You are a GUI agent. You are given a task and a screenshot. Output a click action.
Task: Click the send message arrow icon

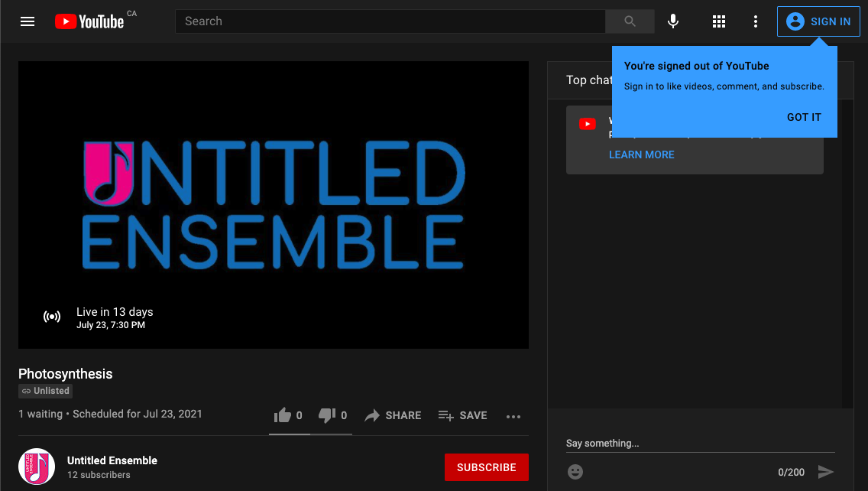pyautogui.click(x=825, y=472)
